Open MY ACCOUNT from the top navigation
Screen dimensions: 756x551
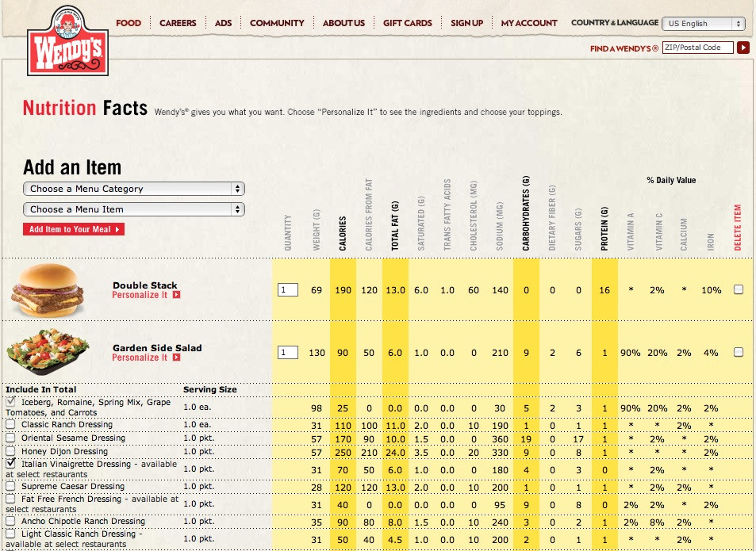tap(529, 23)
